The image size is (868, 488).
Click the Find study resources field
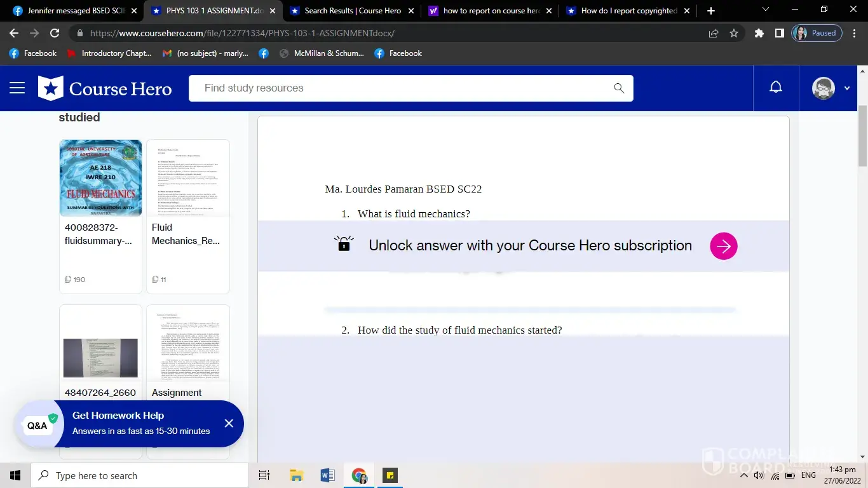(x=400, y=88)
